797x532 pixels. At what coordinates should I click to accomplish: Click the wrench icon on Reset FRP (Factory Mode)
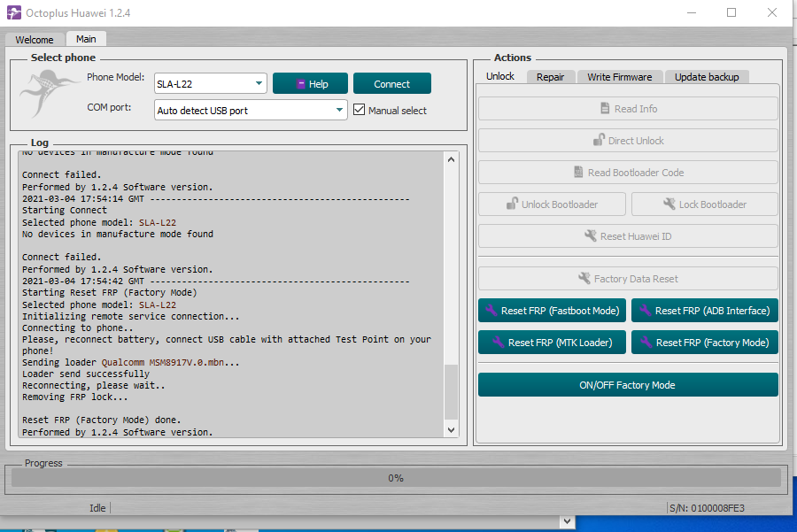tap(646, 342)
